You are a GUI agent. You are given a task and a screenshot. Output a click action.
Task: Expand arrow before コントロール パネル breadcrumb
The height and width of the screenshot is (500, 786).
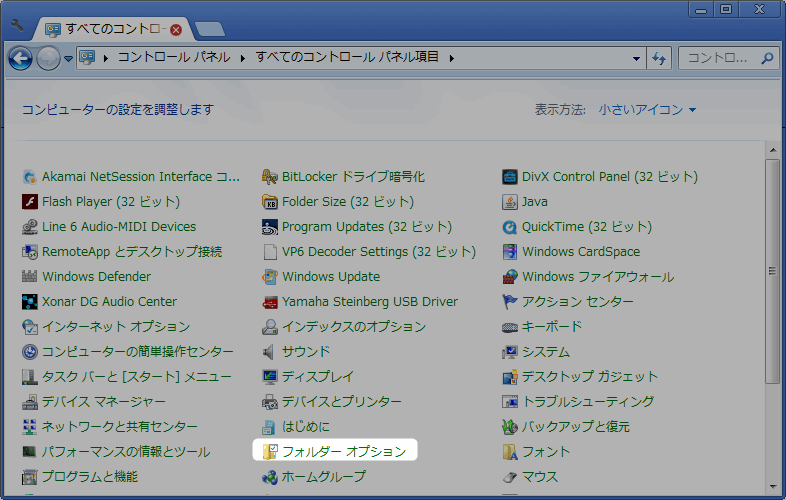[106, 59]
